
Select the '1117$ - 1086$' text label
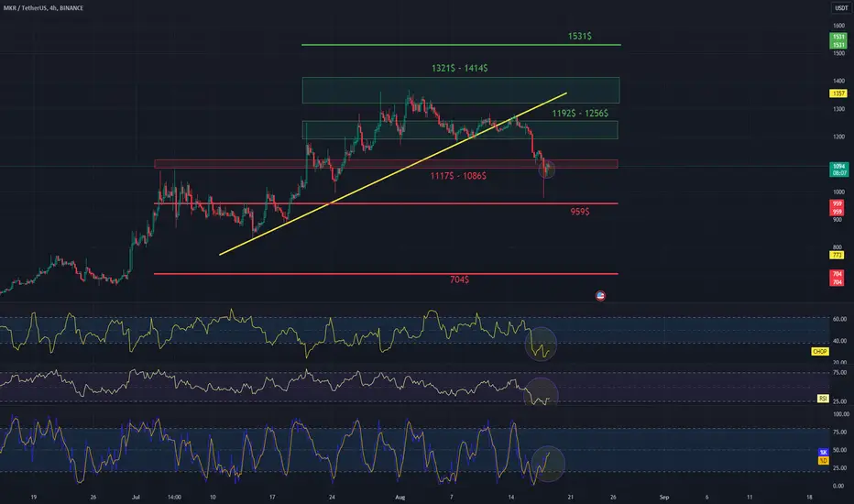[458, 175]
